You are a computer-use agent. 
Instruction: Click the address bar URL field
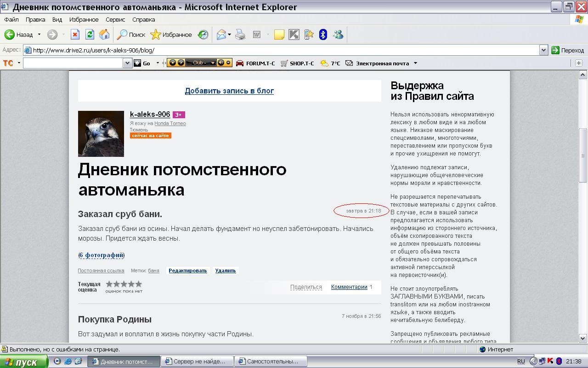pos(280,50)
